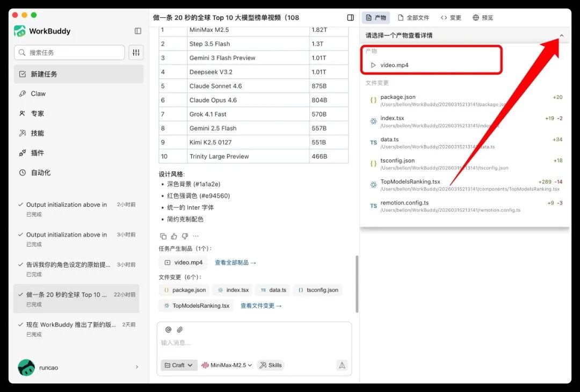Open package.json chip in 文件变更 list
The width and height of the screenshot is (580, 392).
pyautogui.click(x=185, y=290)
